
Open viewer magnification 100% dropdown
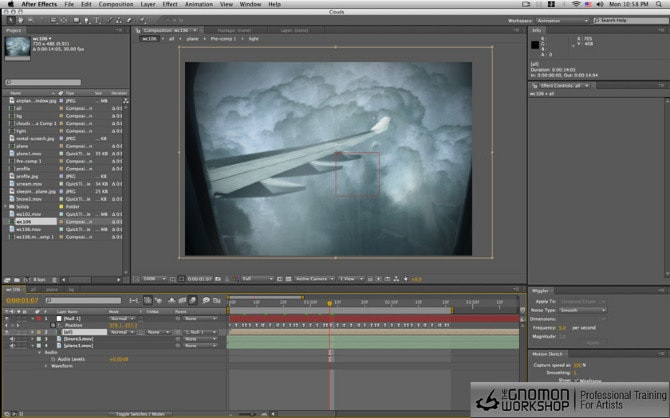click(x=154, y=279)
